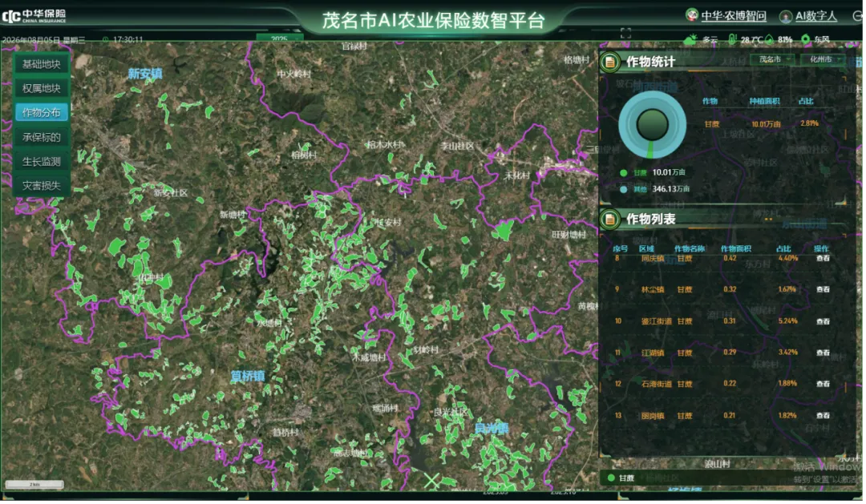View details for row 12 石湾街道
This screenshot has width=866, height=504.
[823, 385]
